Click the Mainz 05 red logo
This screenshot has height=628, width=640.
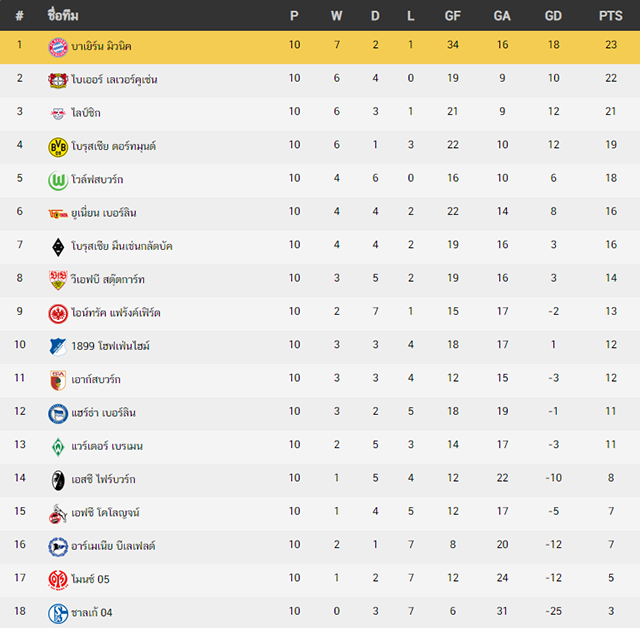58,580
